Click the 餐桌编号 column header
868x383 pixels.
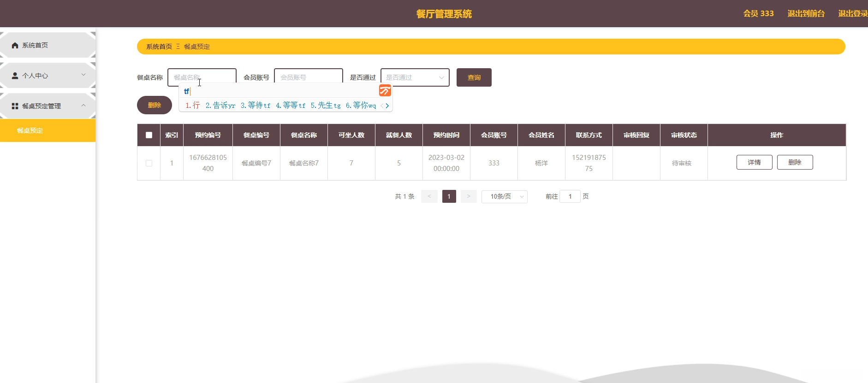coord(256,135)
